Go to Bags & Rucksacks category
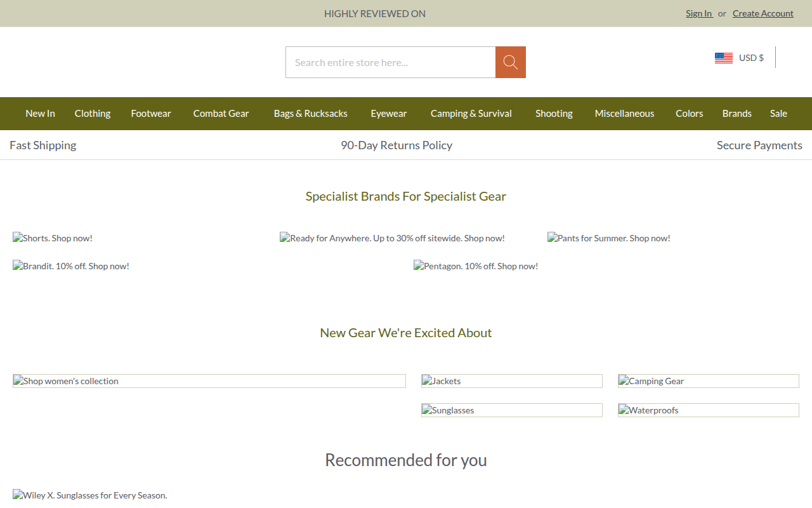Viewport: 812px width, 508px height. [x=311, y=114]
